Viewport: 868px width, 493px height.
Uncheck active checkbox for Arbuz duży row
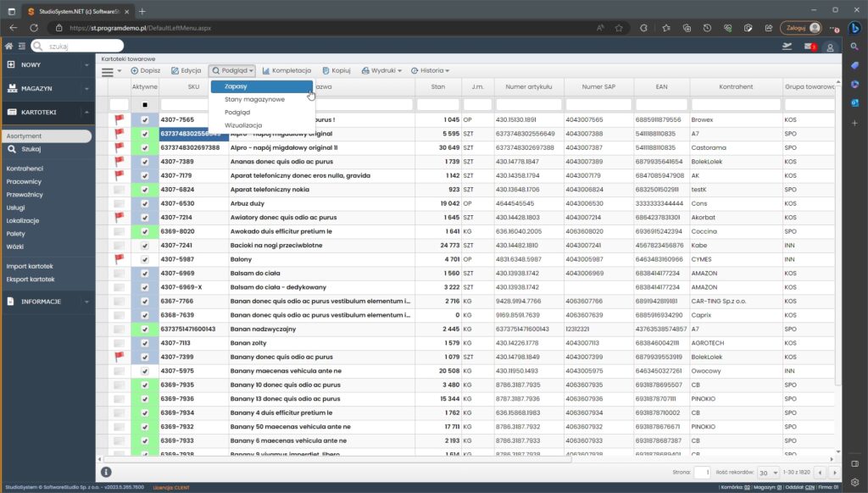point(145,203)
